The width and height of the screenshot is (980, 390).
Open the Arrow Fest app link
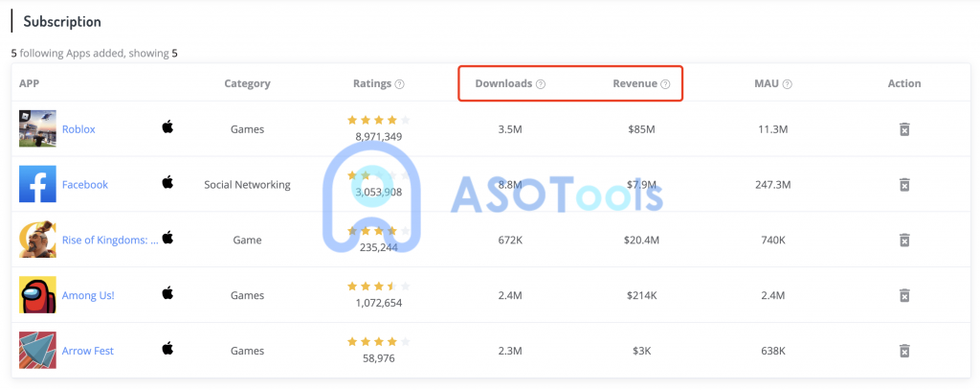[x=87, y=351]
